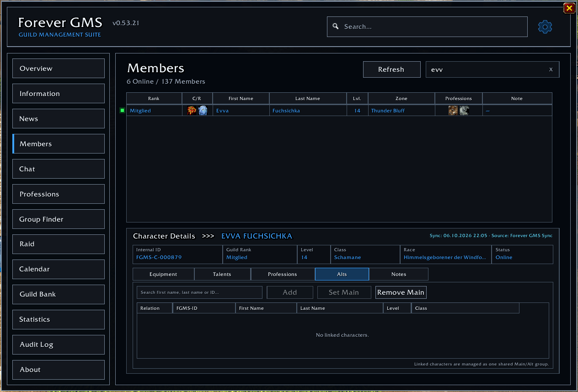The image size is (578, 392).
Task: Click the race portrait icon in Evva's row
Action: 203,111
